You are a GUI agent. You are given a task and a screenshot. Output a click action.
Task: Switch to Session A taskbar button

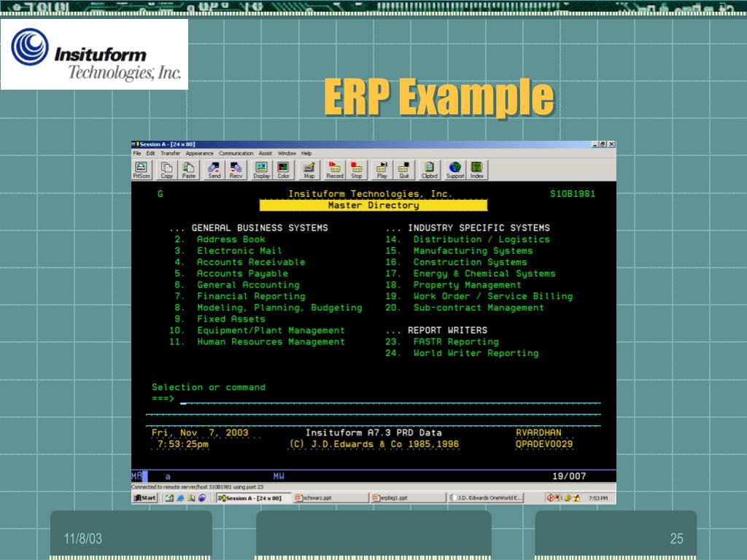coord(252,497)
